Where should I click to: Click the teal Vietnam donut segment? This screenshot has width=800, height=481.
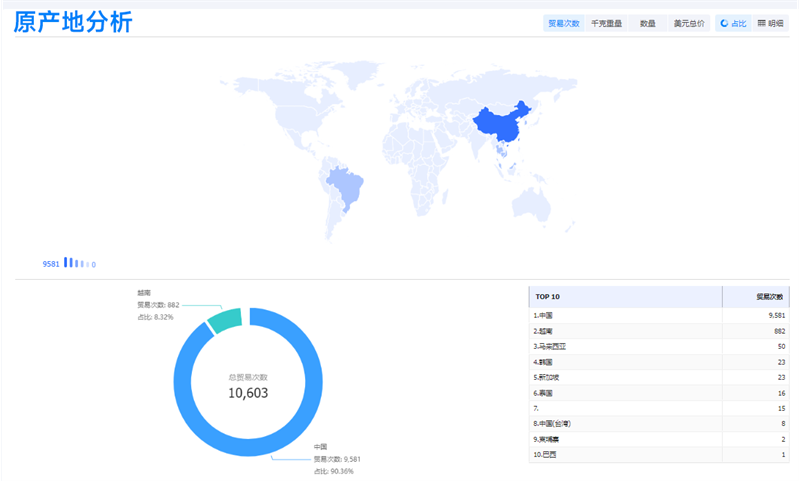click(224, 320)
